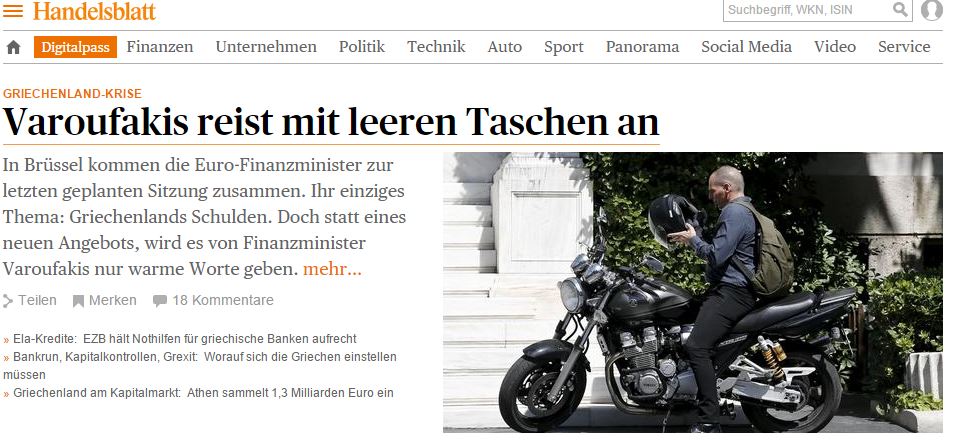The height and width of the screenshot is (445, 954).
Task: Open the hamburger menu icon
Action: tap(13, 10)
